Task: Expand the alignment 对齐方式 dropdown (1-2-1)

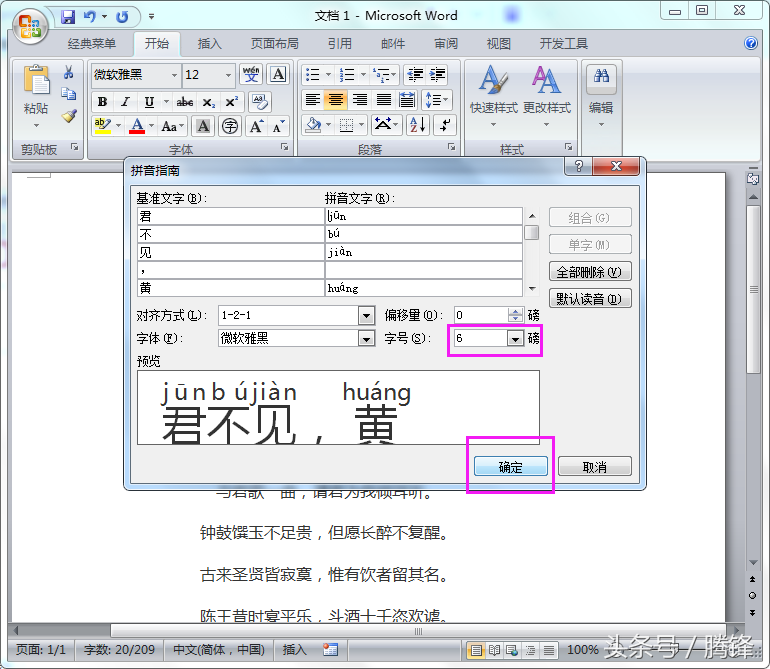Action: 366,315
